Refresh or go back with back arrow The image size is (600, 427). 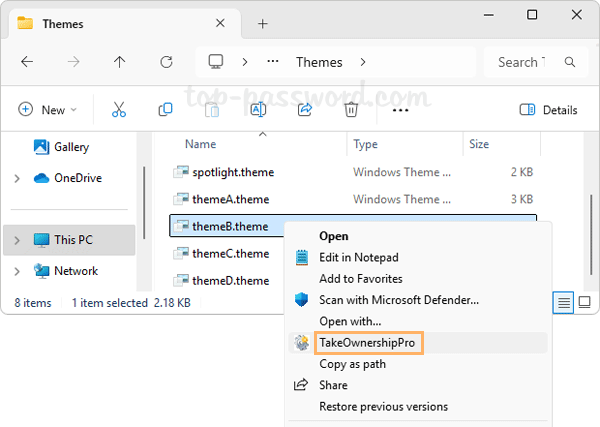(x=27, y=62)
